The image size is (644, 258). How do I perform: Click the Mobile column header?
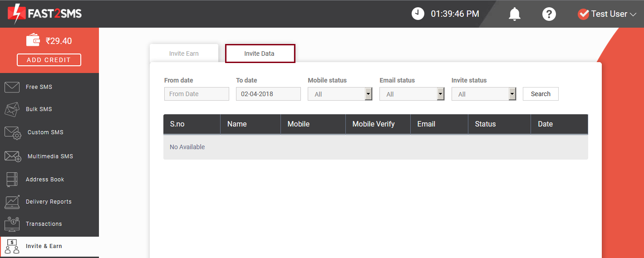point(313,124)
